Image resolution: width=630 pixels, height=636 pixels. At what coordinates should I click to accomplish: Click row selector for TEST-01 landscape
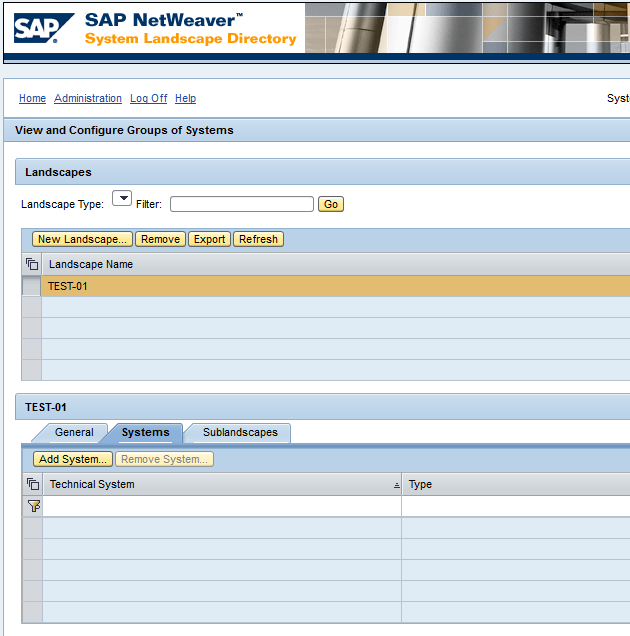pyautogui.click(x=32, y=286)
